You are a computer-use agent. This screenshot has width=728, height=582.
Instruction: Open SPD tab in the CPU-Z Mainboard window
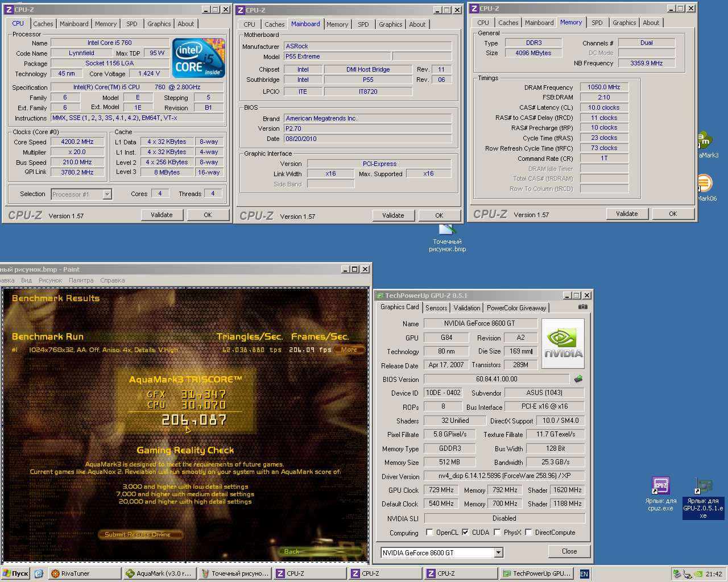363,24
